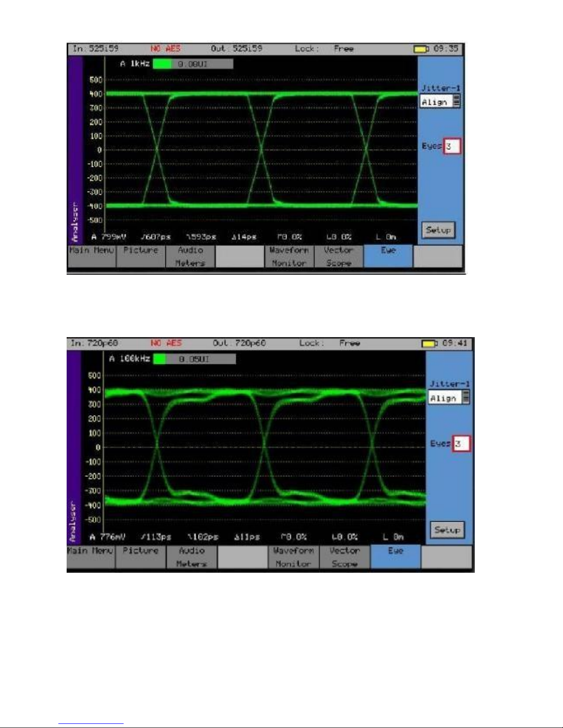Switch to Waveform Monitor on 525i59 screen
The width and height of the screenshot is (563, 728).
click(289, 256)
